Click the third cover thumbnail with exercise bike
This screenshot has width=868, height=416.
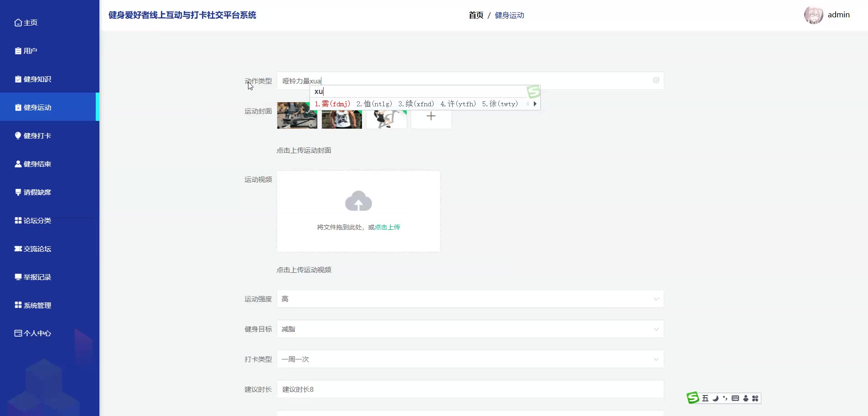tap(387, 119)
